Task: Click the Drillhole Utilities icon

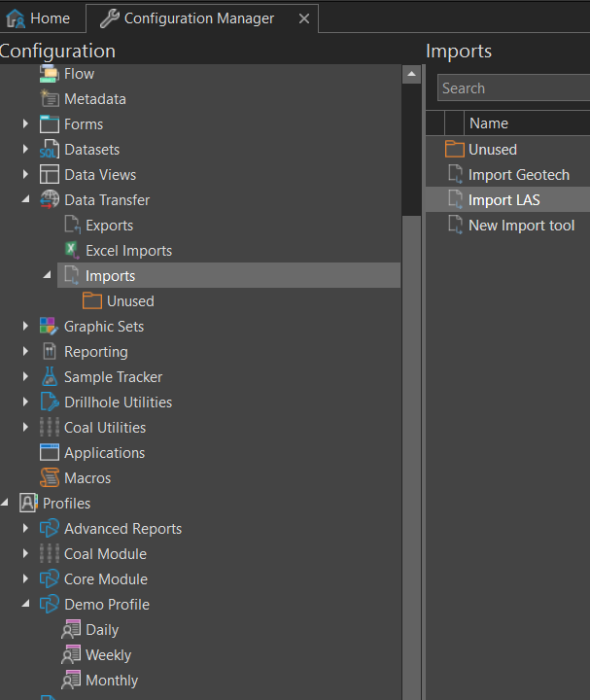Action: pyautogui.click(x=49, y=402)
